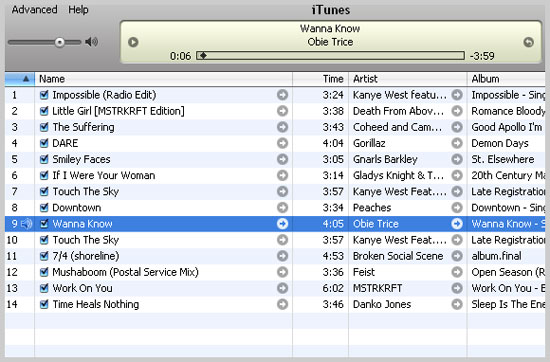The height and width of the screenshot is (362, 550).
Task: Select track 7 Touch The Sky
Action: click(275, 192)
